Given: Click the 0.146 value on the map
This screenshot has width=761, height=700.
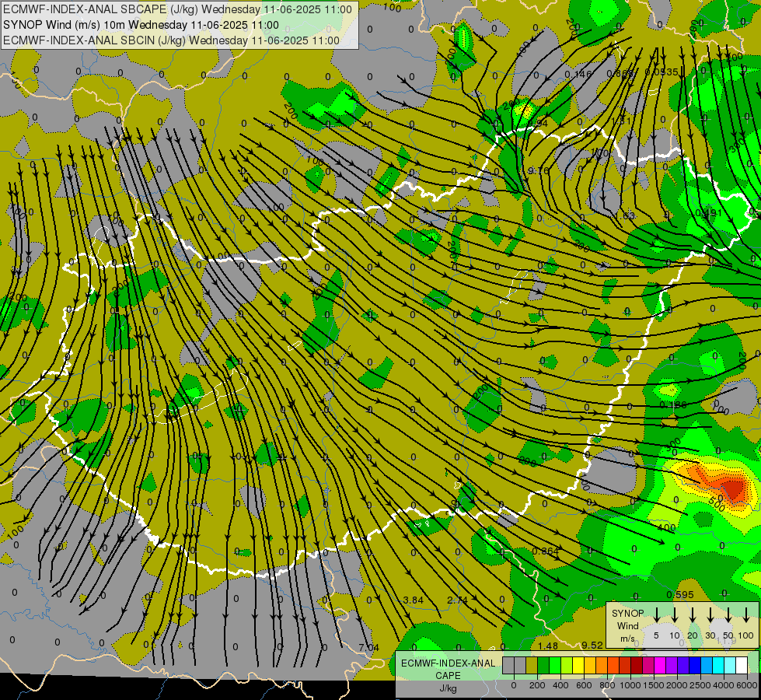Looking at the screenshot, I should click(578, 75).
